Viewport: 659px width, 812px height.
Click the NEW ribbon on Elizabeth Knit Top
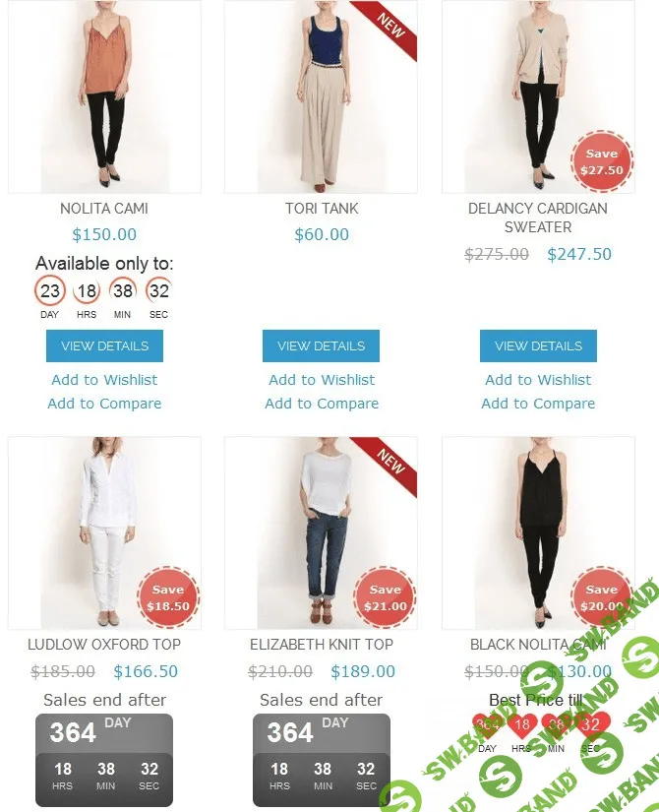click(x=389, y=463)
